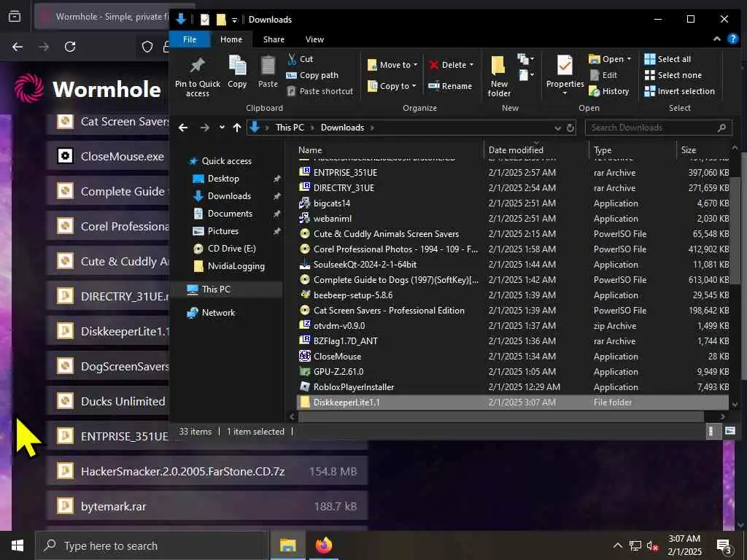Image resolution: width=747 pixels, height=560 pixels.
Task: Switch to the Home ribbon tab
Action: 231,39
